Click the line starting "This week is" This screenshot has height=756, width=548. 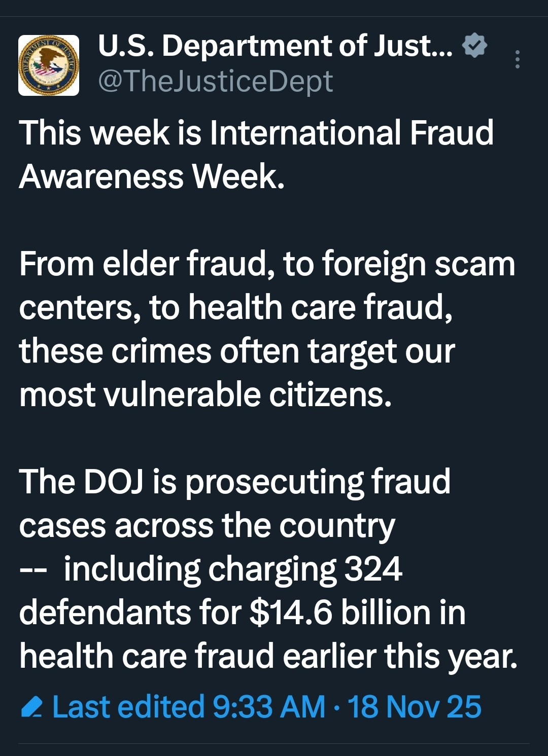(x=256, y=133)
